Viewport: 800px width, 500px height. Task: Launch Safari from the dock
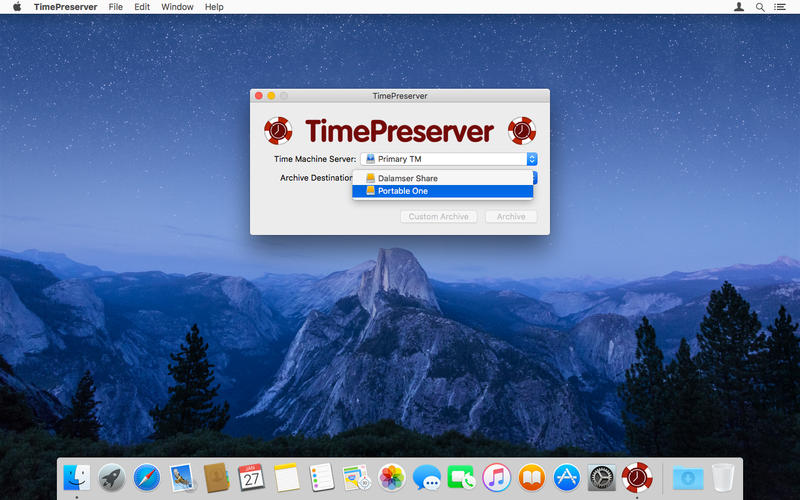point(147,477)
